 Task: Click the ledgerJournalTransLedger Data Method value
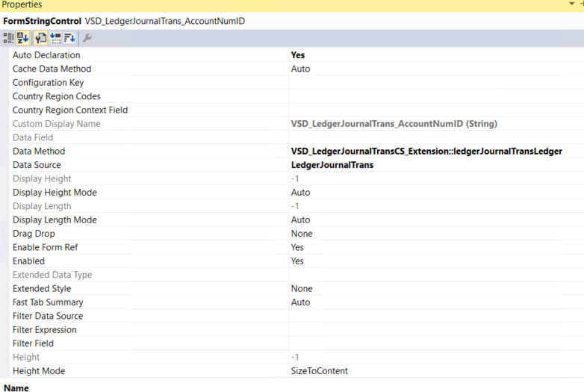(426, 152)
